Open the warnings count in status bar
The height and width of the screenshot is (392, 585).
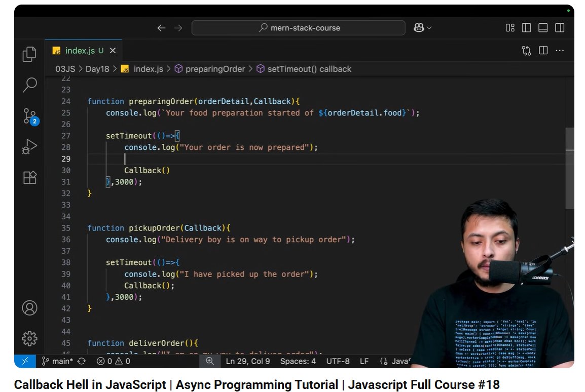click(x=123, y=361)
